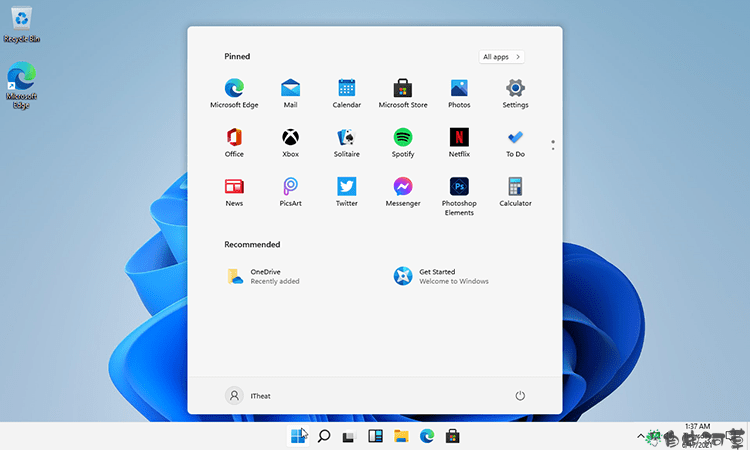
Task: Open Photoshop Elements
Action: (459, 196)
